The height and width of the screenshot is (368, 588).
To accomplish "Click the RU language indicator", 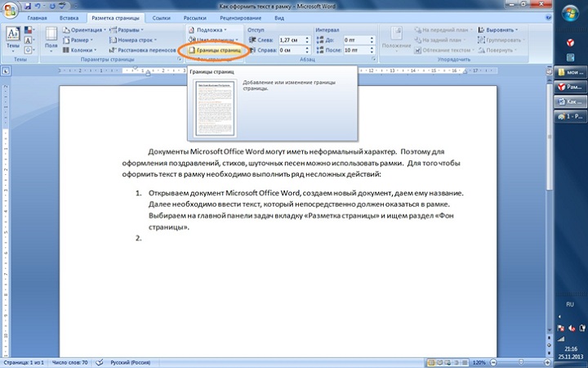I will click(x=570, y=304).
